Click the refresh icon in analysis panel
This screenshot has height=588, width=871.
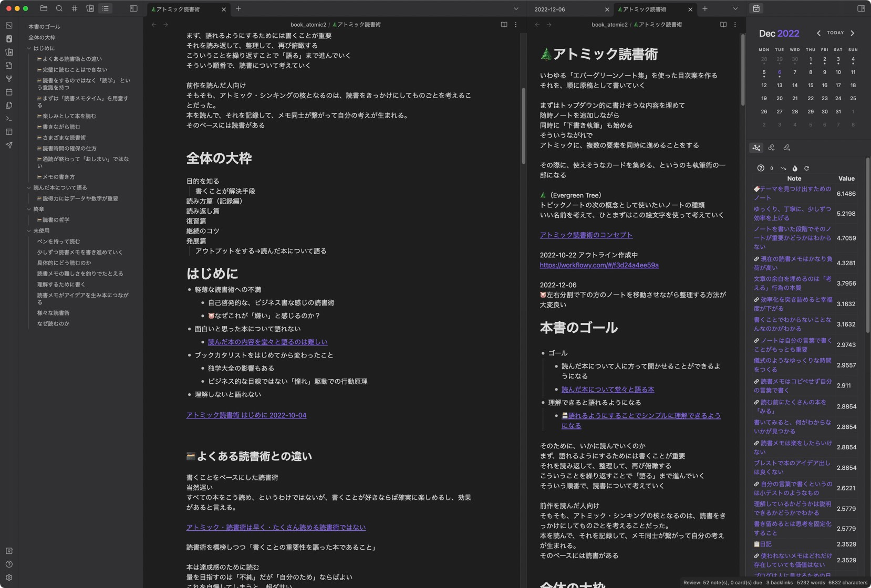point(806,168)
